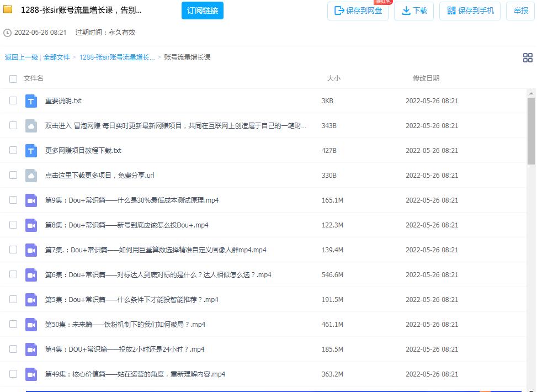The width and height of the screenshot is (537, 392).
Task: Select checkbox for 第49集 video
Action: click(13, 374)
